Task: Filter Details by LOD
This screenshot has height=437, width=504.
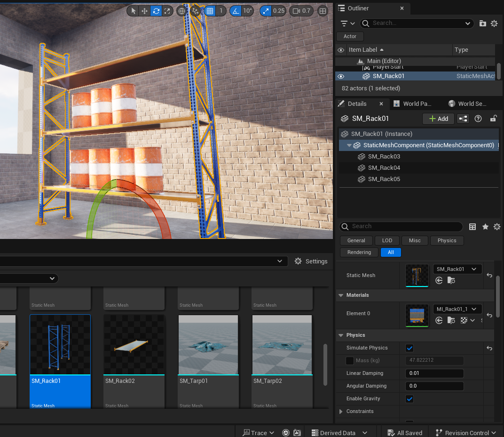Action: [387, 240]
